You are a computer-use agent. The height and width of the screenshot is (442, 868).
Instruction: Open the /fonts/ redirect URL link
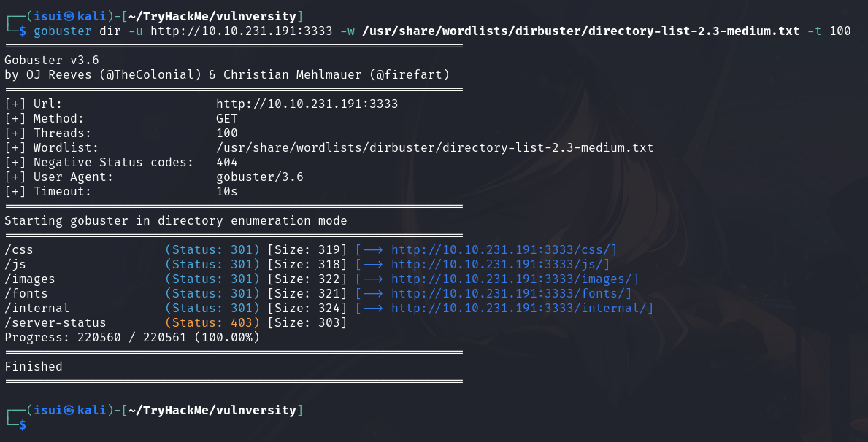512,293
